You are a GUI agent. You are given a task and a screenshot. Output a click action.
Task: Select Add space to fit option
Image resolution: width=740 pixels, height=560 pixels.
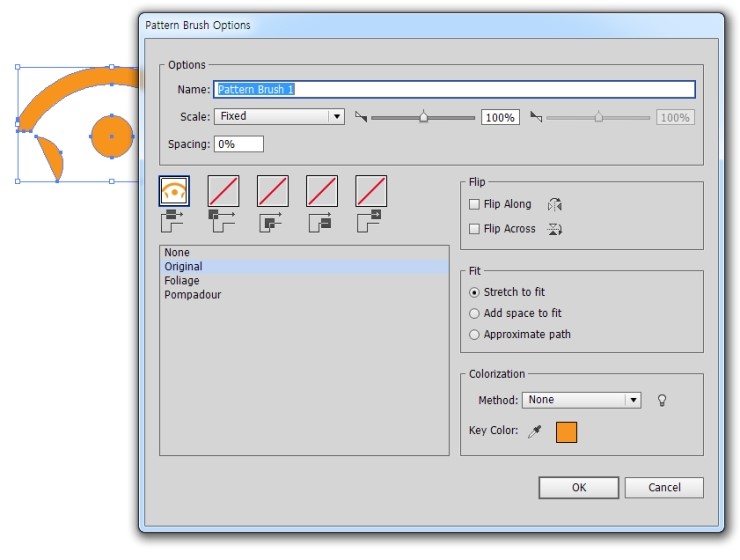[x=474, y=313]
